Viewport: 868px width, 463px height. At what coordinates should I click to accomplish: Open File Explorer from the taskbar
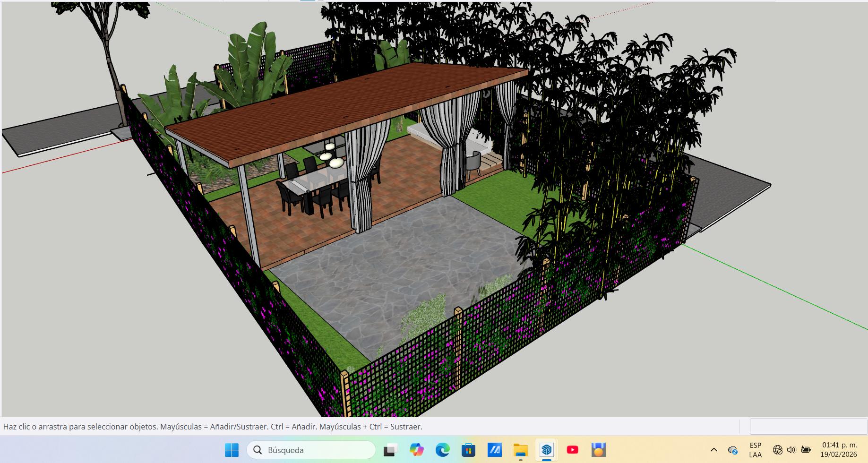[x=520, y=450]
